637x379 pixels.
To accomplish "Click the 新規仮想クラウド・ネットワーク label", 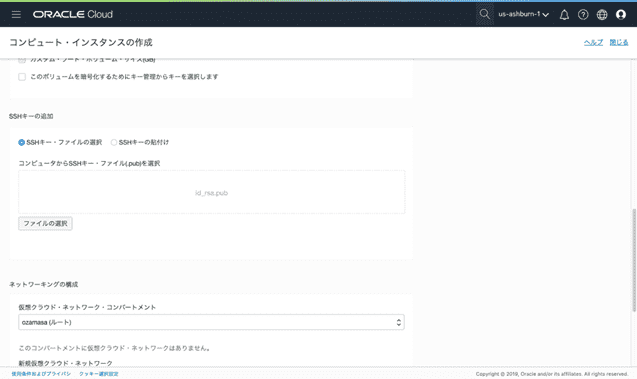I will point(65,363).
